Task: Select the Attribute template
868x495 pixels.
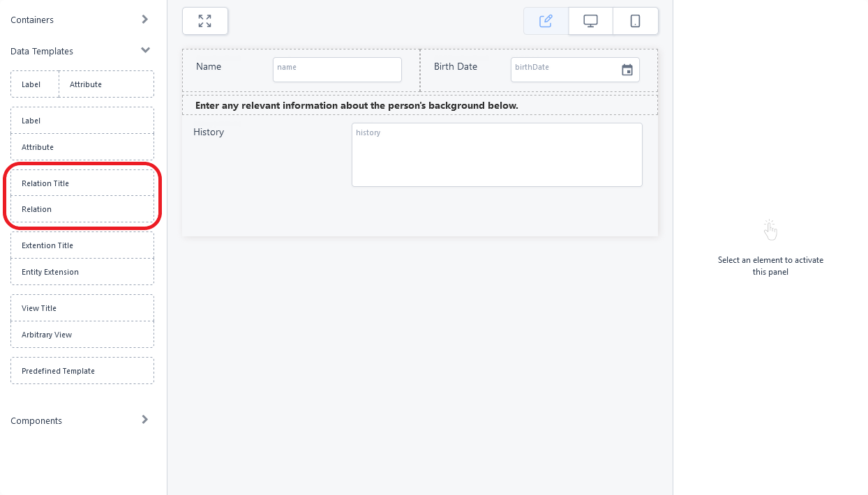Action: pos(82,147)
